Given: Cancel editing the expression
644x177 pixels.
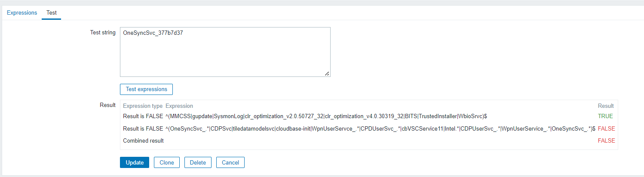Looking at the screenshot, I should click(230, 162).
